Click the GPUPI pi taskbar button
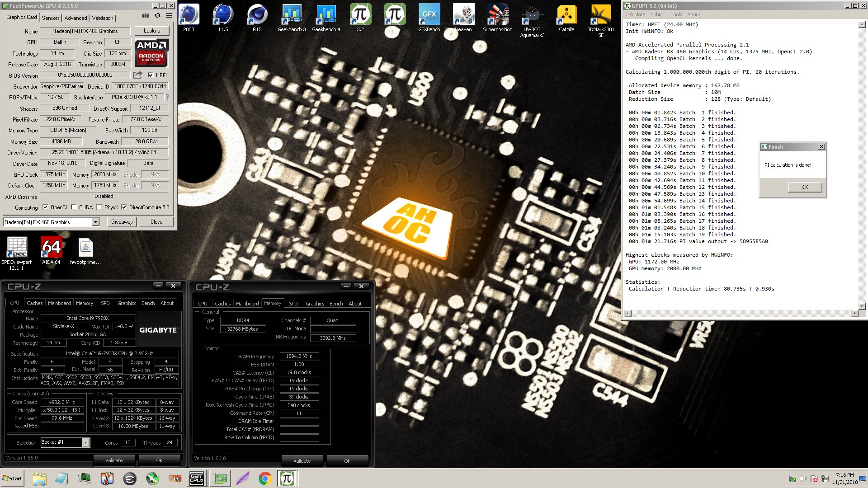 coord(288,479)
